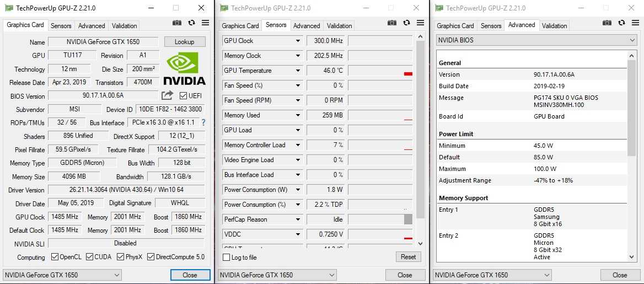
Task: Click the Reset button in the Sensors window
Action: click(x=408, y=257)
